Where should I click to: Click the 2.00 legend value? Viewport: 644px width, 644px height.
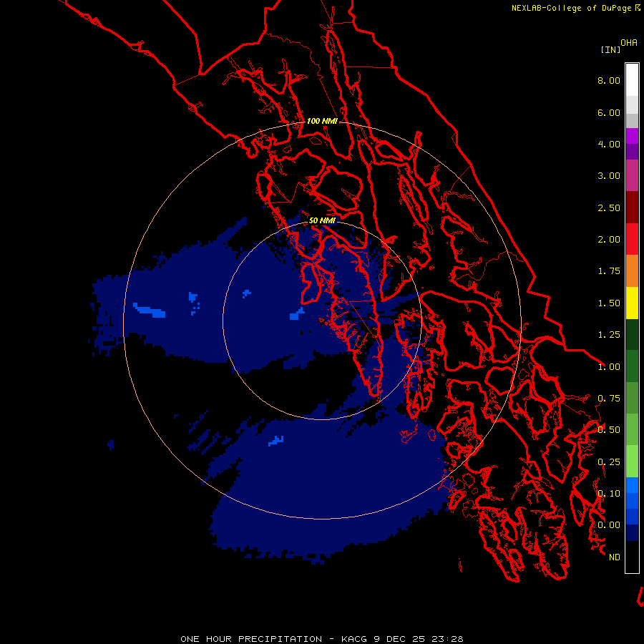[x=609, y=240]
